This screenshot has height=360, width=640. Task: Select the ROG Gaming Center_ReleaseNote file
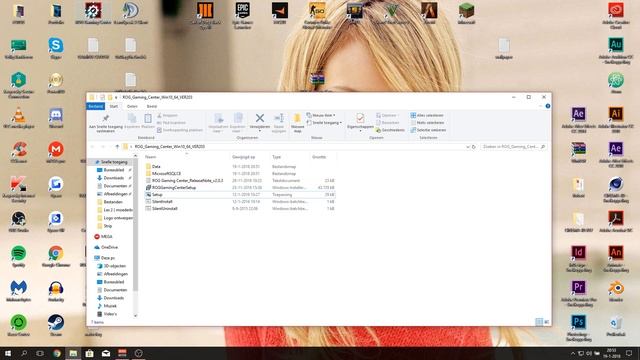pyautogui.click(x=240, y=180)
